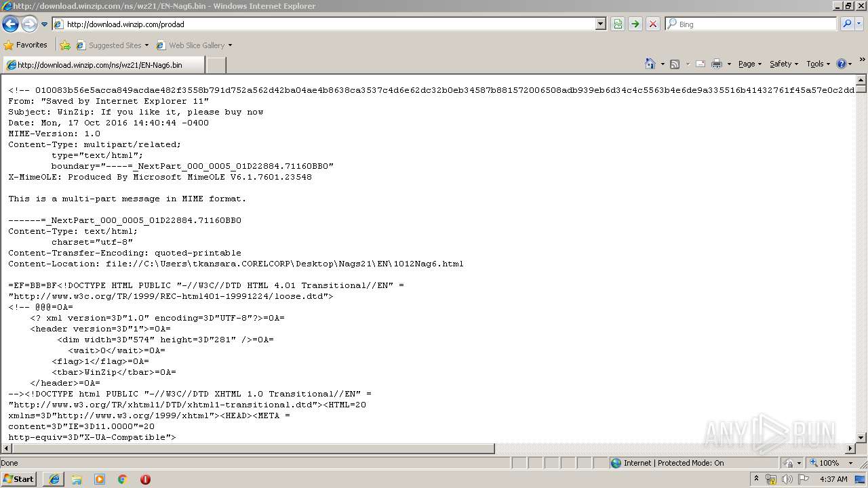The height and width of the screenshot is (488, 868).
Task: Click the status bar security lock icon
Action: [789, 463]
